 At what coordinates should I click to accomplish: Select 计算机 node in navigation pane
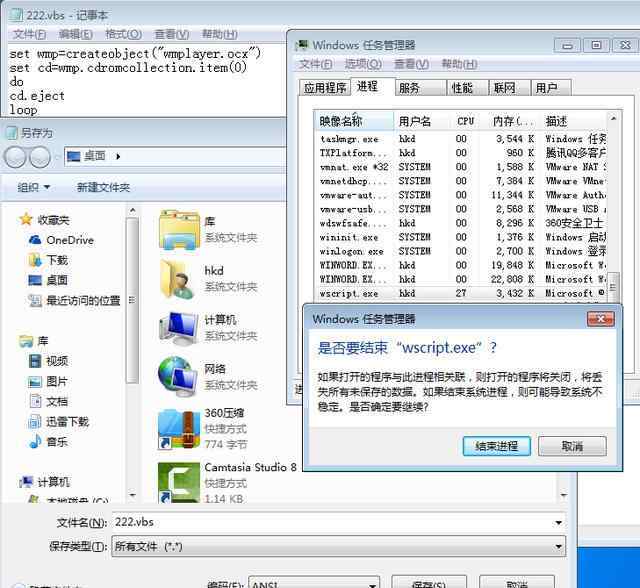pos(45,482)
